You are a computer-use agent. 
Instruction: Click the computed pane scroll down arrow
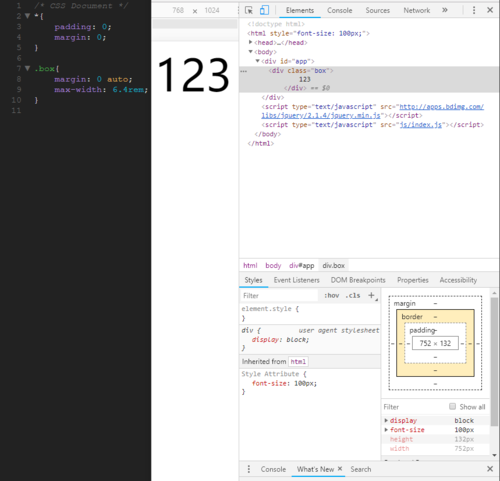(494, 455)
